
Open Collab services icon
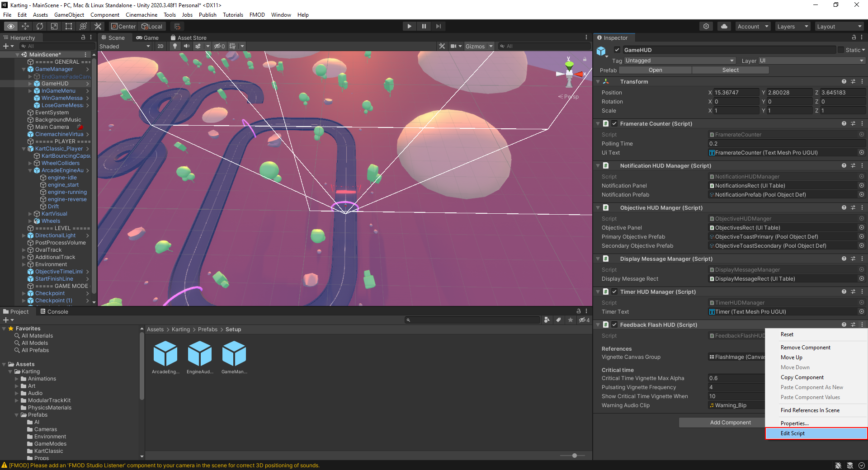click(x=706, y=26)
